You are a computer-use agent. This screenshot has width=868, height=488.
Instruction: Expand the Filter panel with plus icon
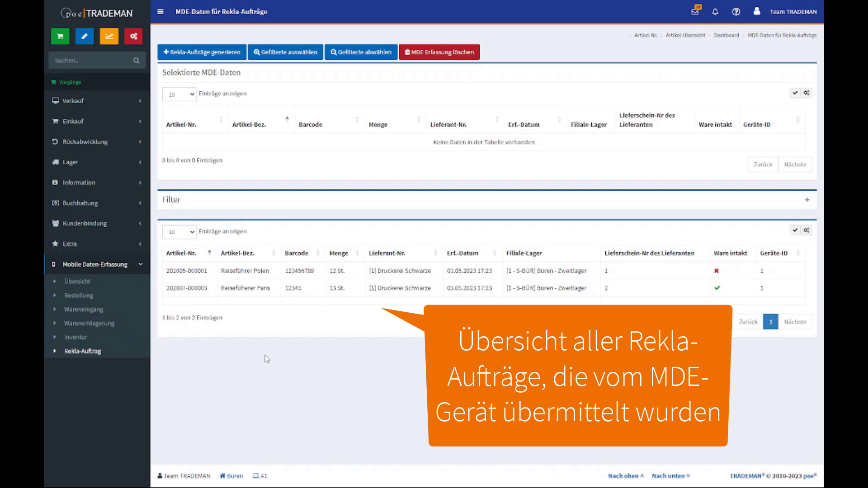coord(807,200)
